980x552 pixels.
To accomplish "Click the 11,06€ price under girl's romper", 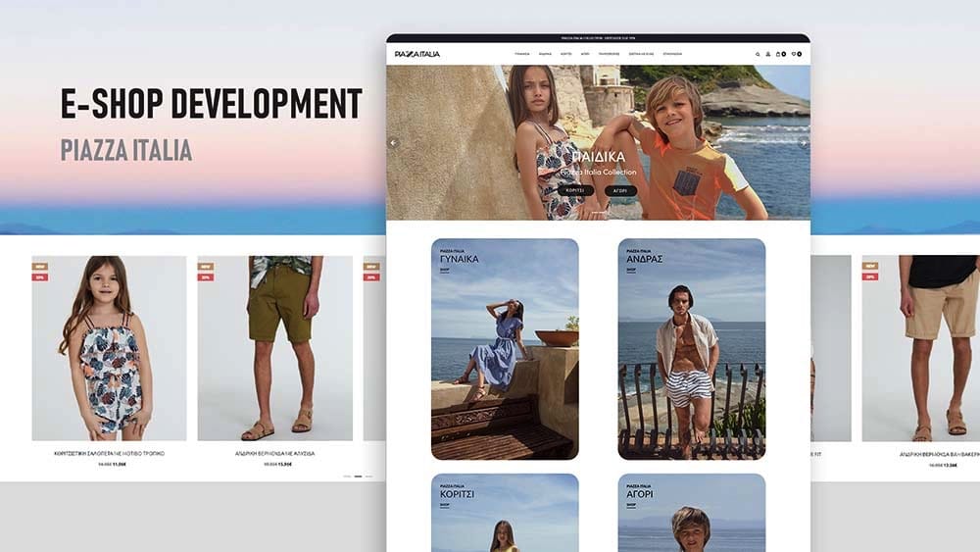I will tap(120, 465).
